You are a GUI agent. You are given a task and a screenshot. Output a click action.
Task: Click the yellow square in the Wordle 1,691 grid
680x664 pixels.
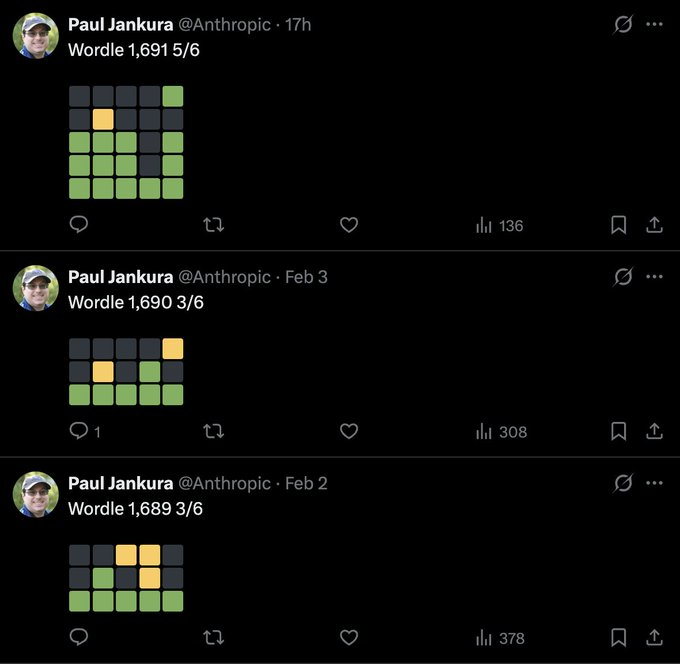pyautogui.click(x=103, y=119)
